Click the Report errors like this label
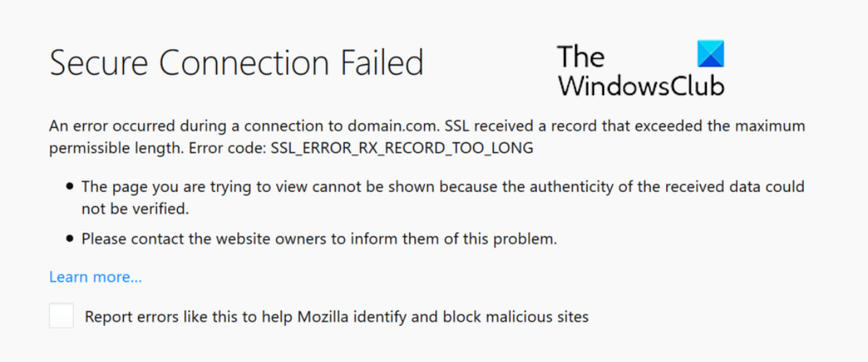The width and height of the screenshot is (868, 362). pyautogui.click(x=336, y=316)
